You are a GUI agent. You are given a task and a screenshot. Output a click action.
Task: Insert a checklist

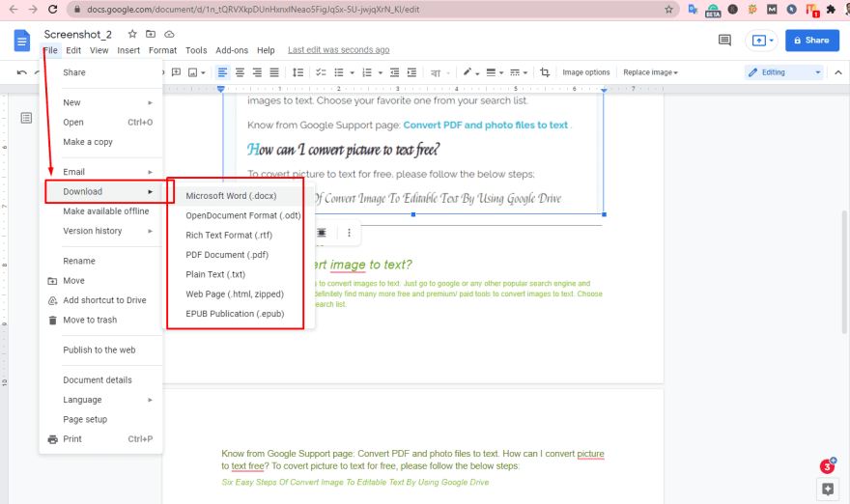(321, 72)
